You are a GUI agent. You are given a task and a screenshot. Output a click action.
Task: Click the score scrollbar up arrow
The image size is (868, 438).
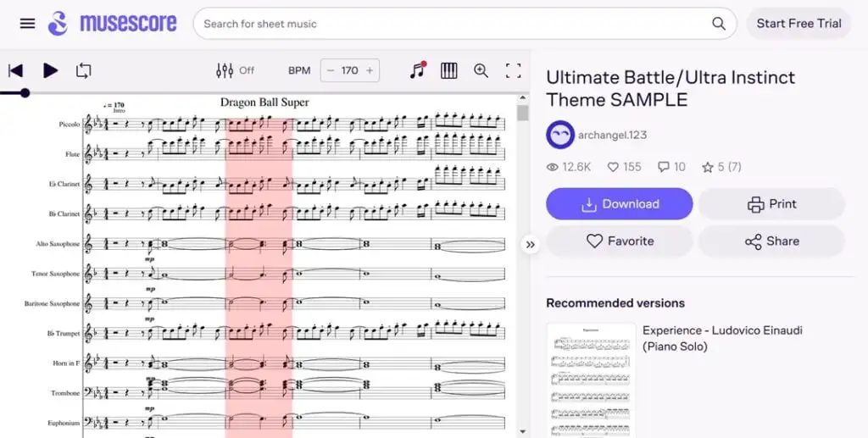tap(522, 98)
